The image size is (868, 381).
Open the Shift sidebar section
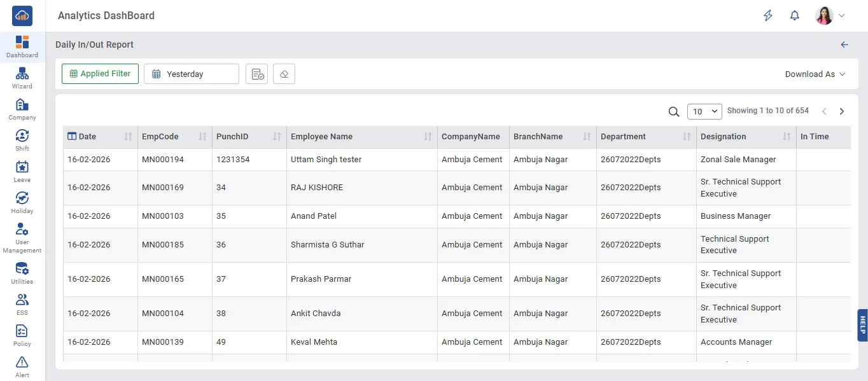coord(22,141)
